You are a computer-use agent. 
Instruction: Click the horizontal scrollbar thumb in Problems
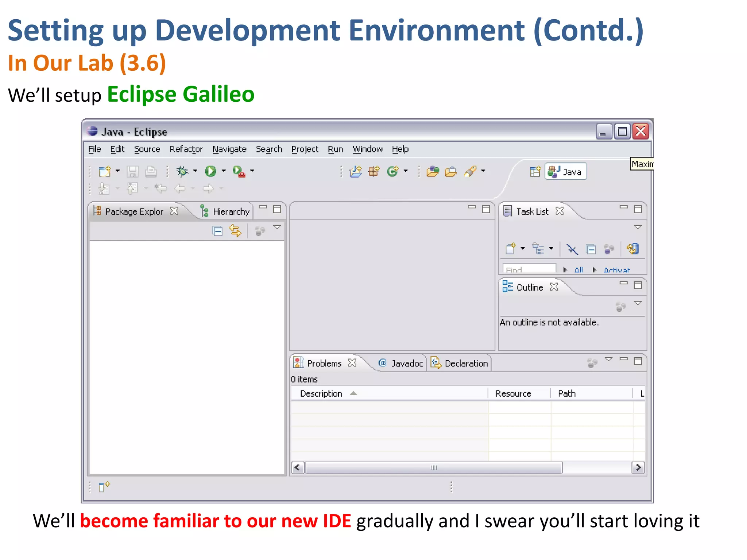[434, 468]
